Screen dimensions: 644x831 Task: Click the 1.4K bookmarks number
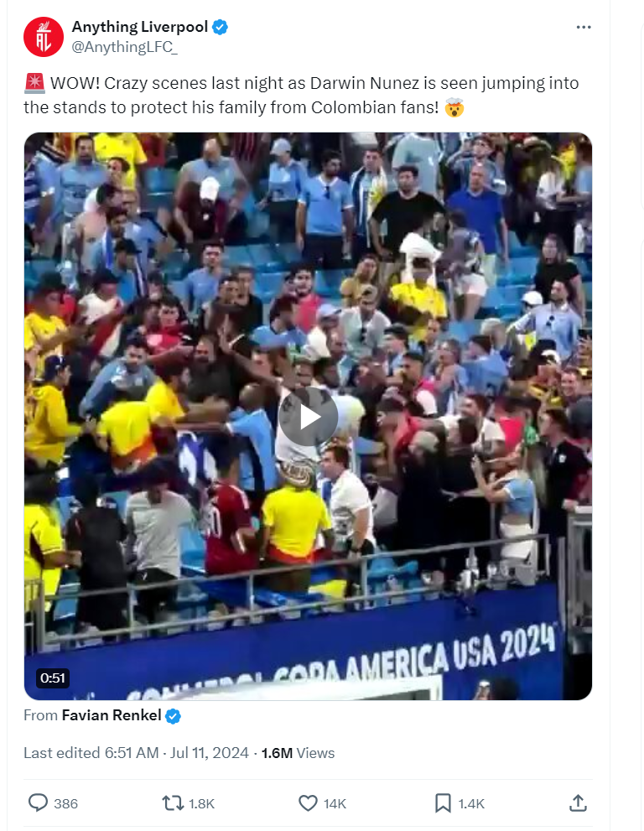click(x=471, y=803)
